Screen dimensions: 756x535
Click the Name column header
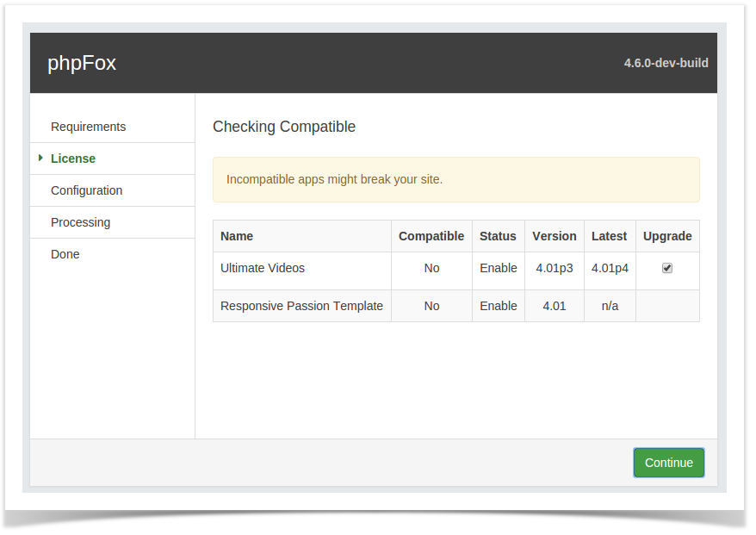(236, 236)
